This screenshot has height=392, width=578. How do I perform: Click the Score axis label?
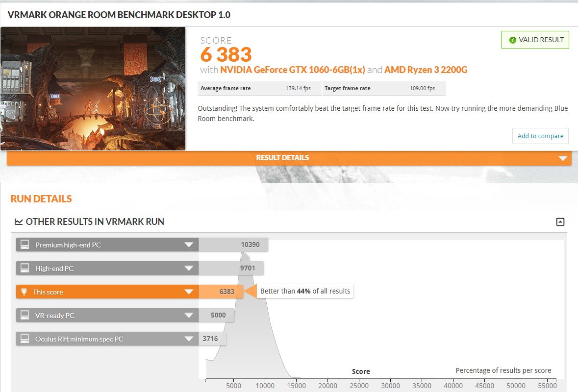[361, 371]
